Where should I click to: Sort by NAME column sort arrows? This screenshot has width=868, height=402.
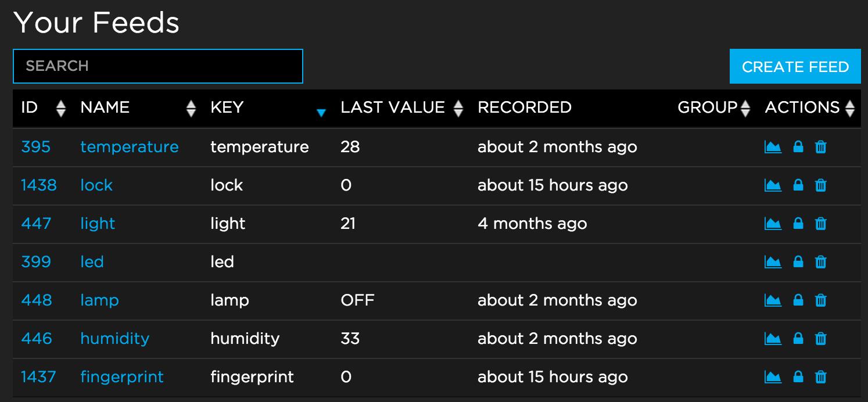coord(191,109)
